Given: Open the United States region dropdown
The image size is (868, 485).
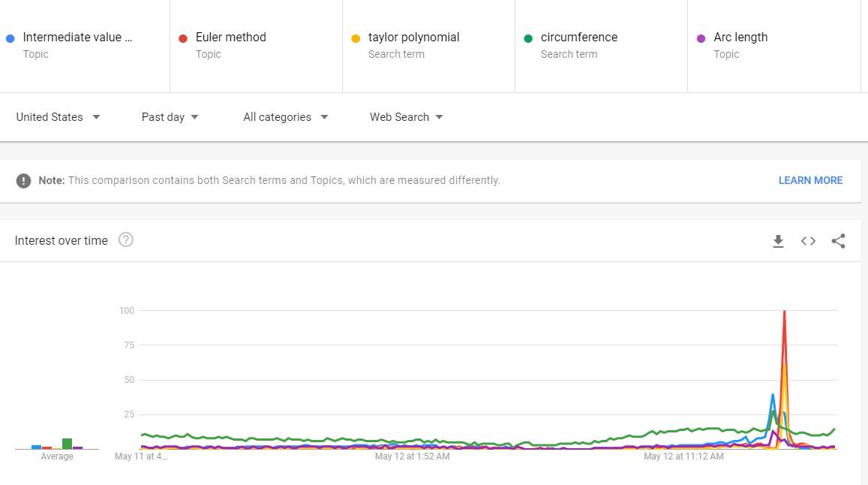Looking at the screenshot, I should (58, 117).
